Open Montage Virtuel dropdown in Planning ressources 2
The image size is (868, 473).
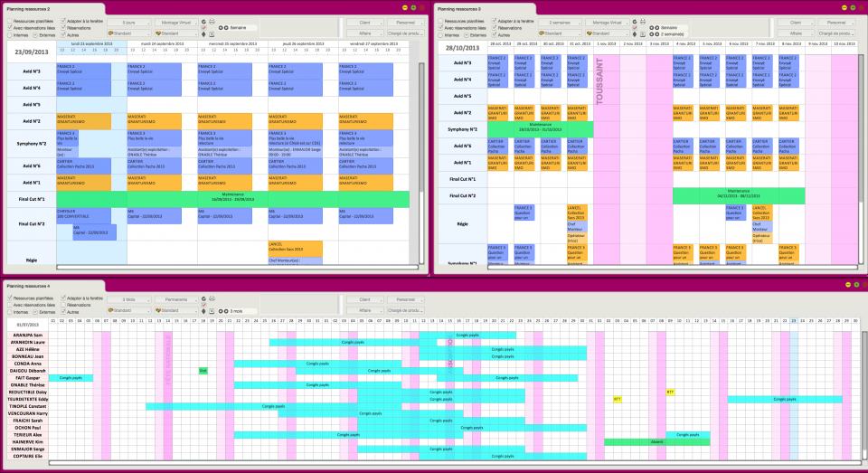click(176, 23)
